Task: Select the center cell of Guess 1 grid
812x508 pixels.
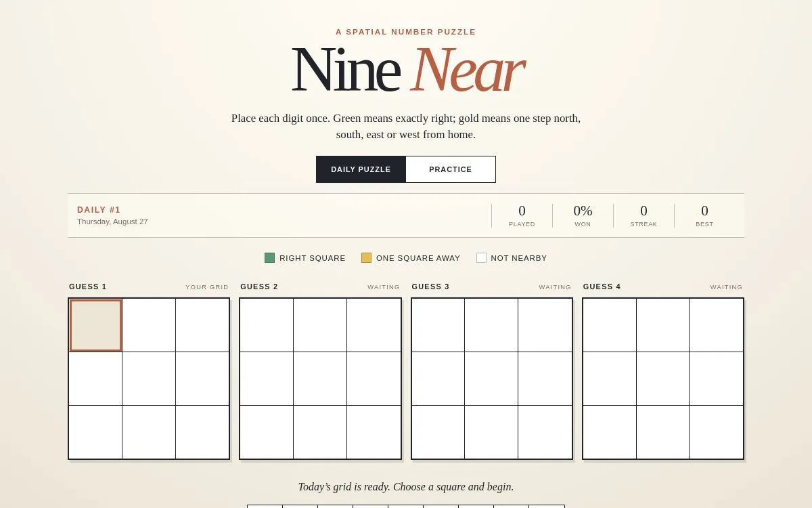Action: pos(149,379)
